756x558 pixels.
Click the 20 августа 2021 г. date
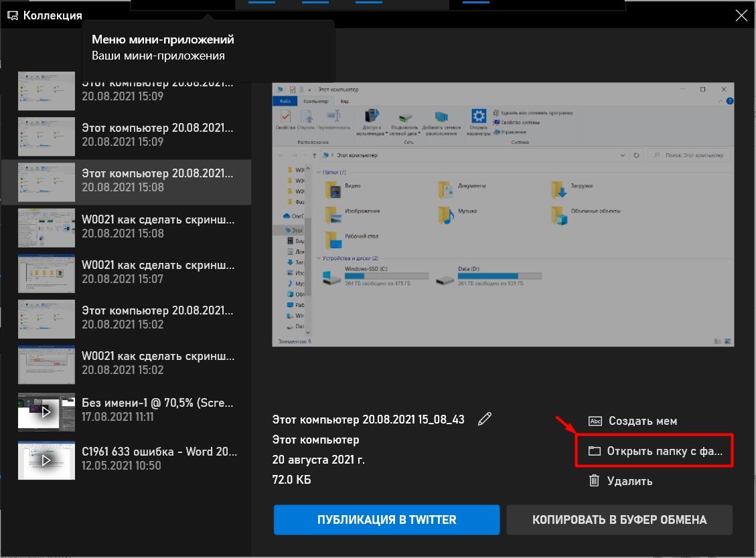[318, 460]
